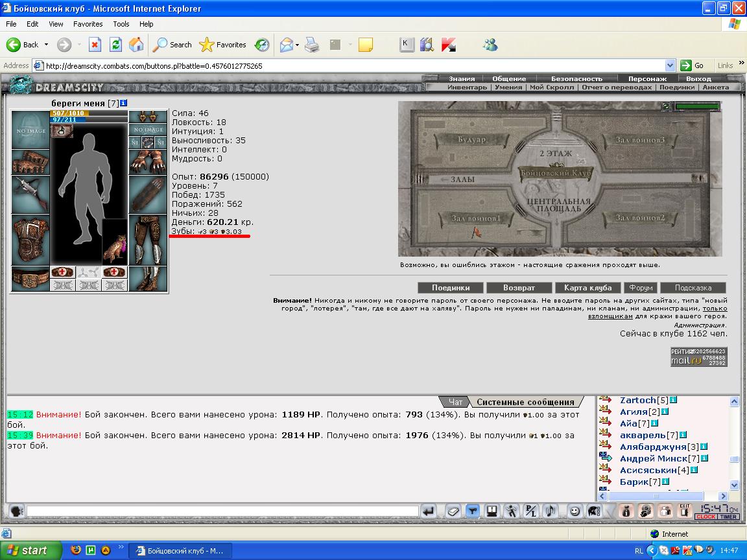Click the helmet icon in chat bar

click(593, 511)
